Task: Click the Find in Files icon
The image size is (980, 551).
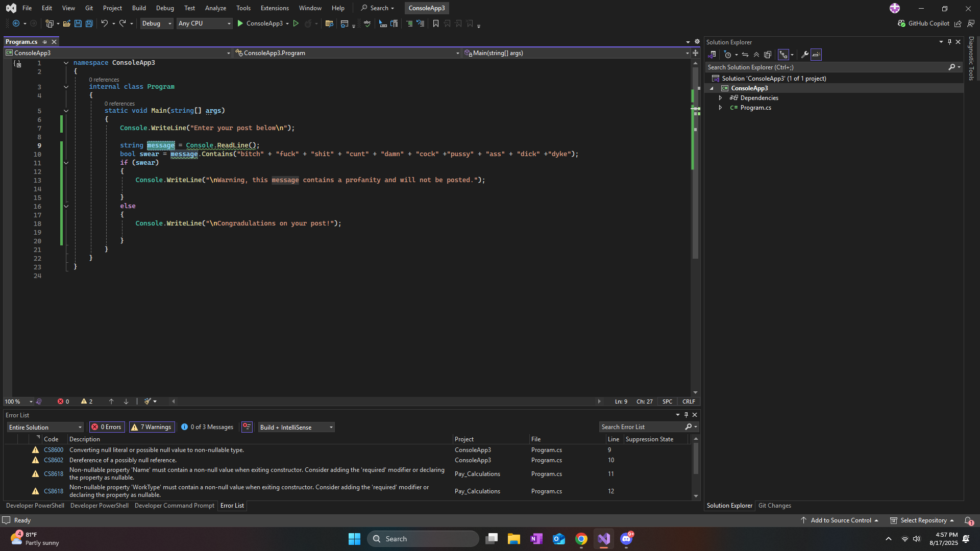Action: coord(329,23)
